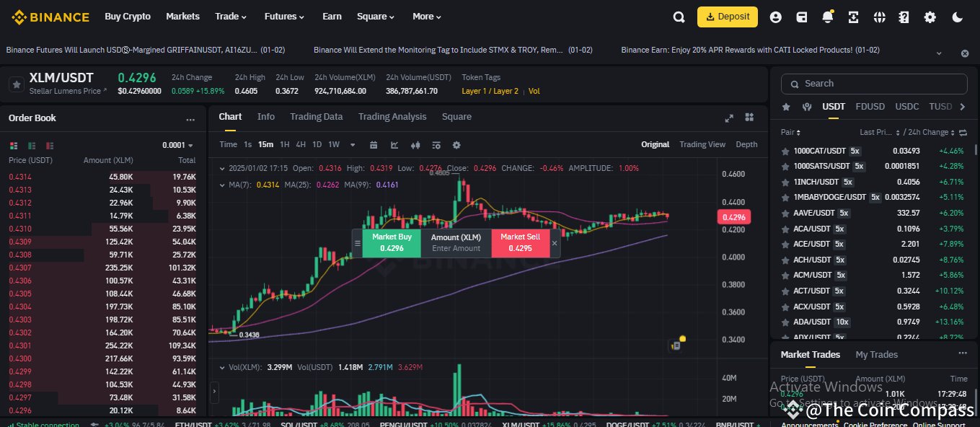Open the 0.0001 price grouping dropdown
The width and height of the screenshot is (980, 427).
[179, 145]
